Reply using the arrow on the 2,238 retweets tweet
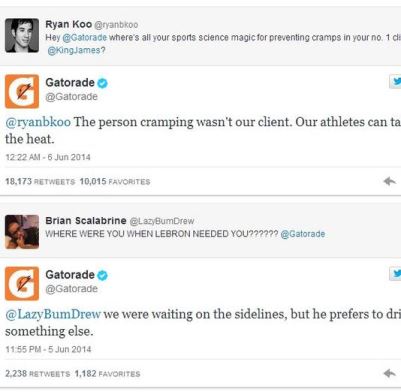The height and width of the screenshot is (392, 401). tap(389, 373)
